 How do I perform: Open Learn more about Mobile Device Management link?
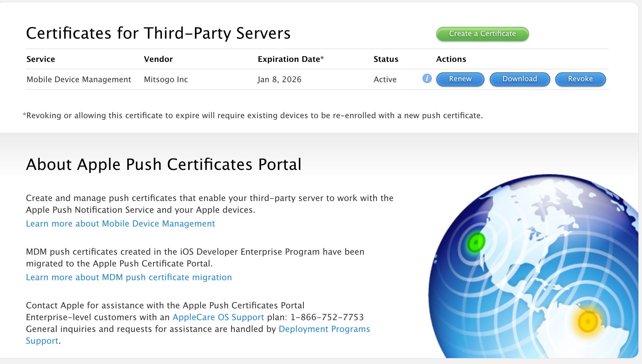121,224
